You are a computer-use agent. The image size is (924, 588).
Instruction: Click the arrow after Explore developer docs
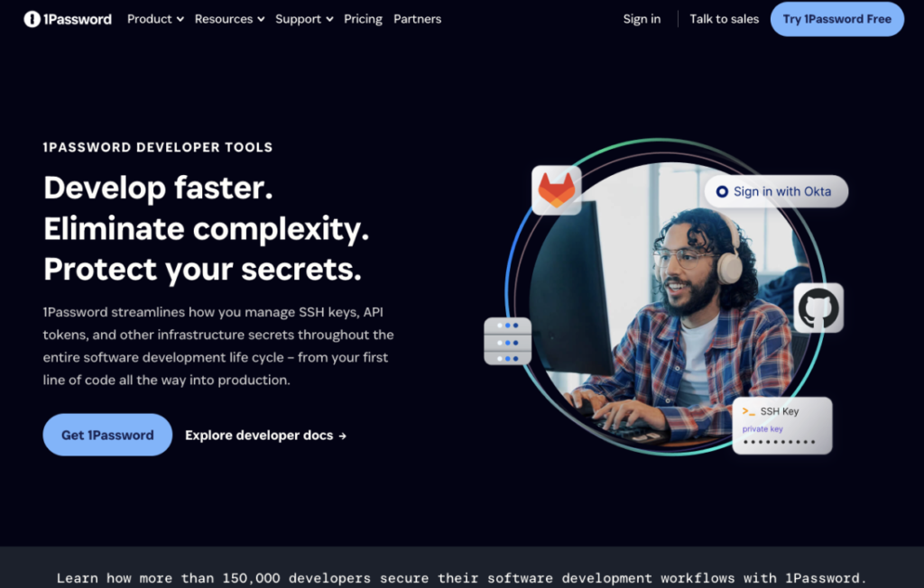coord(342,436)
